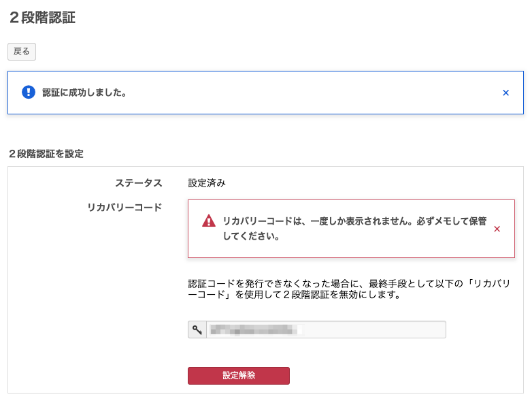Select the 2段階認証を設定 section title

(46, 154)
